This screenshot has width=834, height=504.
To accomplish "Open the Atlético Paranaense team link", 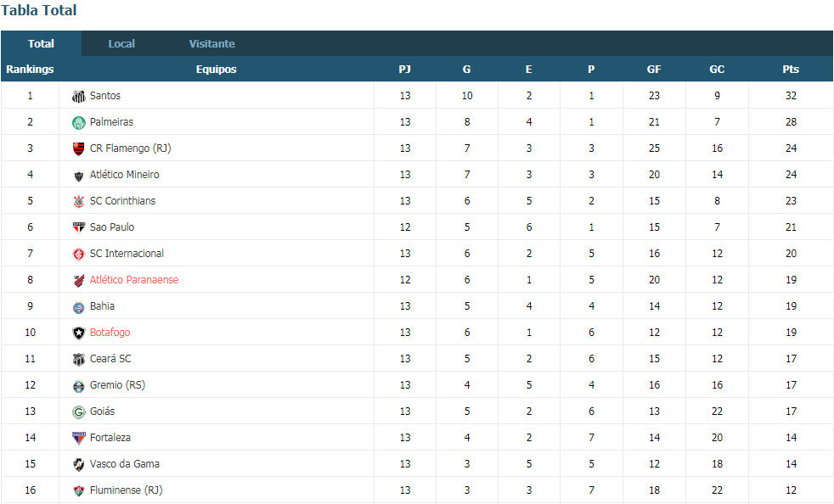I will (x=134, y=280).
